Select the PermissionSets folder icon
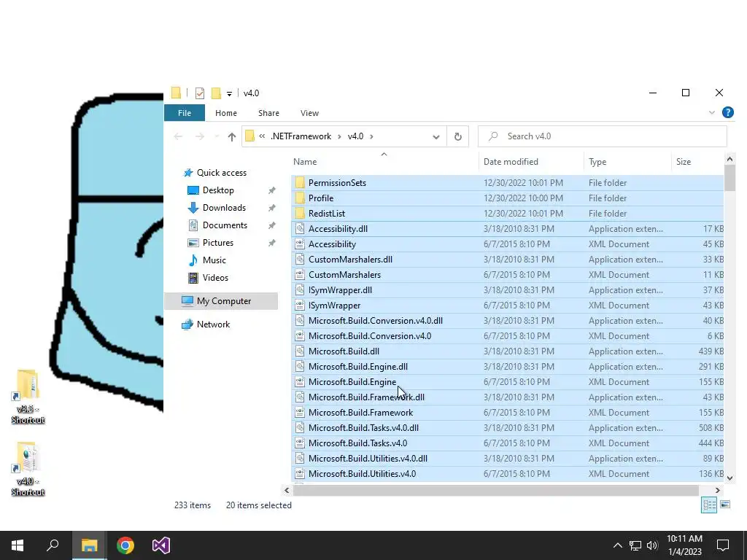This screenshot has height=560, width=747. click(x=300, y=183)
